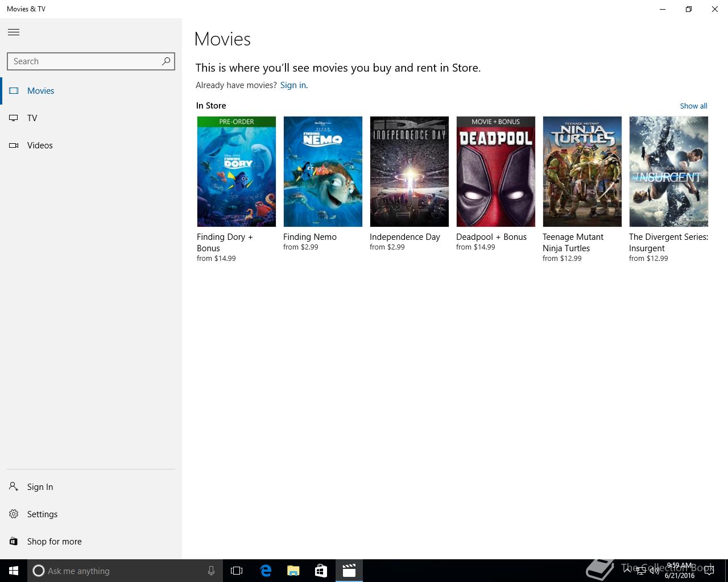
Task: Click the Cortana microphone icon
Action: coord(211,571)
